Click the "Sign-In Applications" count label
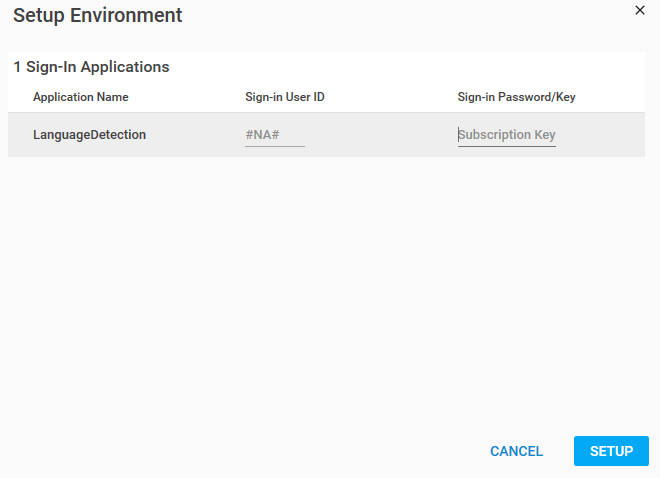The width and height of the screenshot is (660, 478). point(97,67)
